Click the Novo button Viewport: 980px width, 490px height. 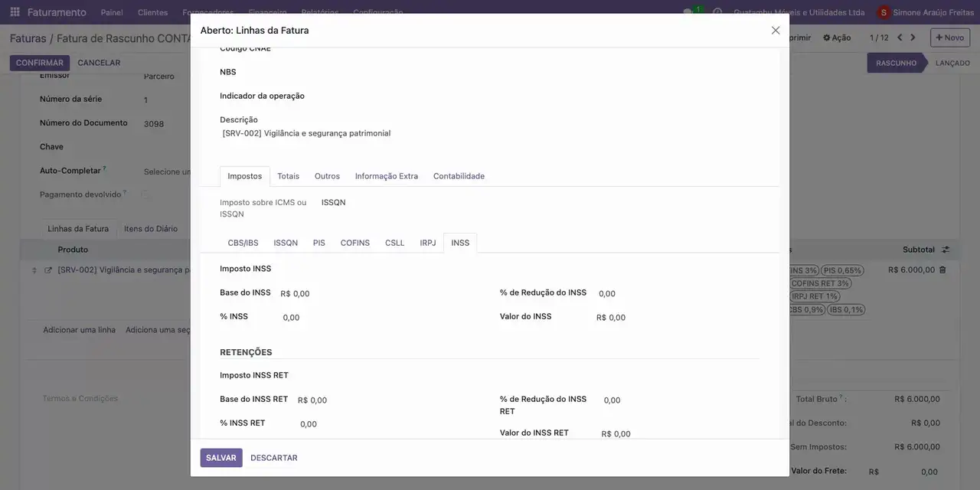click(x=950, y=38)
